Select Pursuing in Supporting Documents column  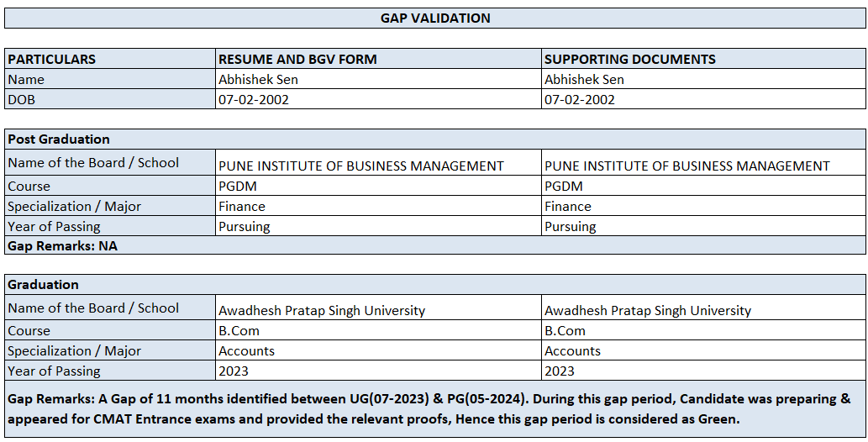571,226
